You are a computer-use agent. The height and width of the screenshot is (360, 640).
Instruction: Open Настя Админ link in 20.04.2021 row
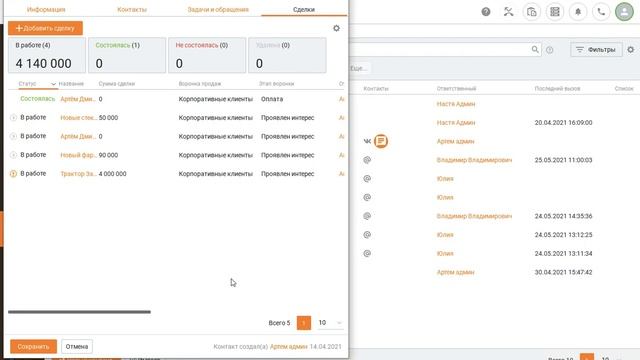[456, 122]
